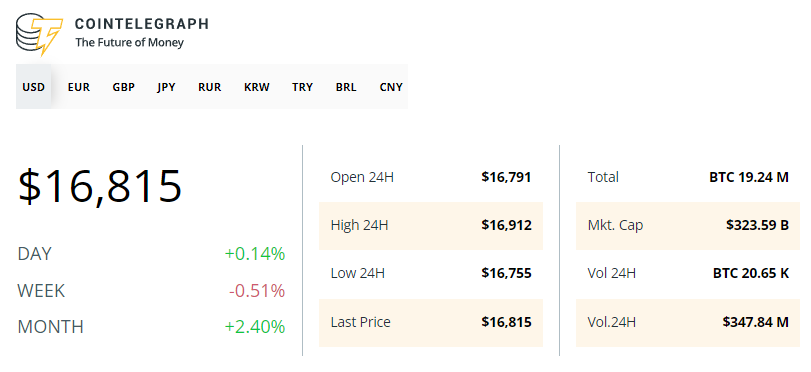811x372 pixels.
Task: Switch to the KRW currency tab
Action: click(x=257, y=87)
